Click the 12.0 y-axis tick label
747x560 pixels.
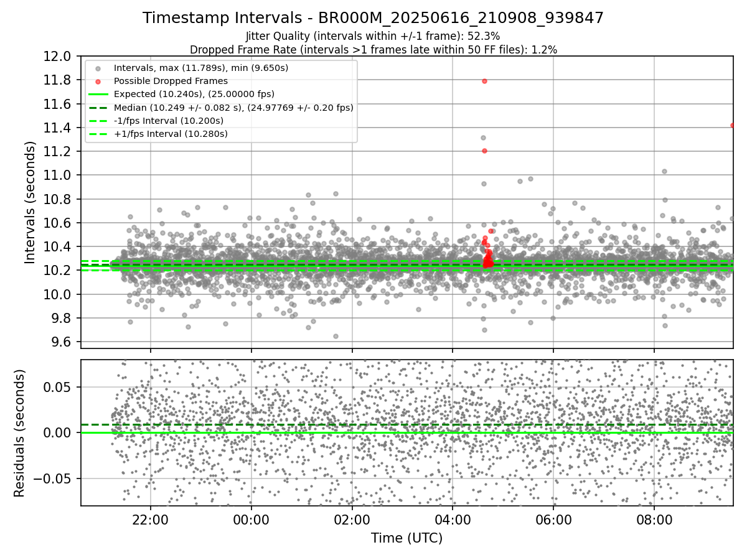coord(59,57)
